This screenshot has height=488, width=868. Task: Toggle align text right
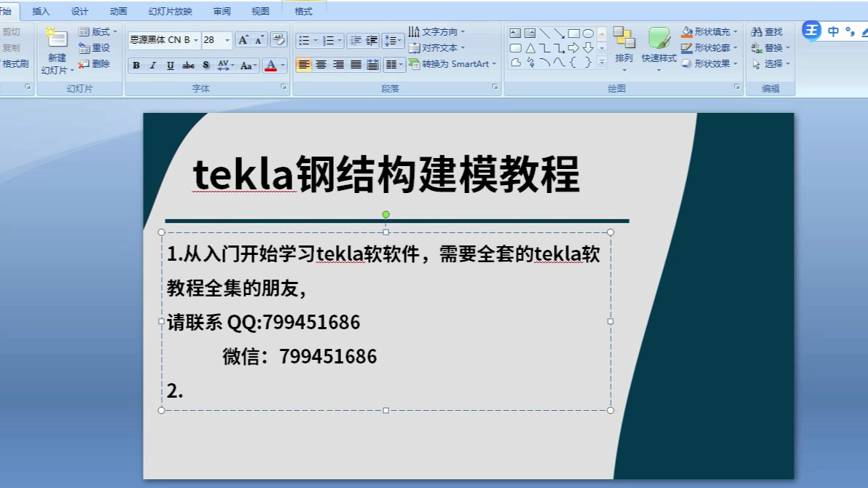pyautogui.click(x=338, y=65)
